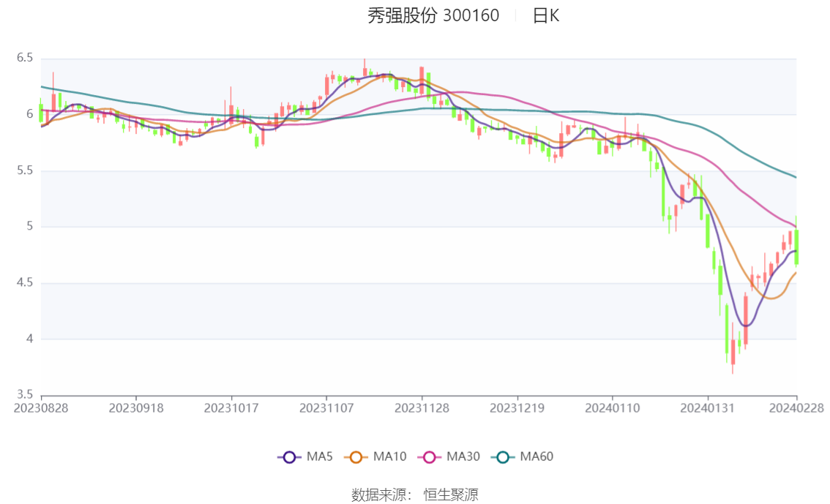830x504 pixels.
Task: Select the 20231107 date on the x-axis
Action: 326,407
